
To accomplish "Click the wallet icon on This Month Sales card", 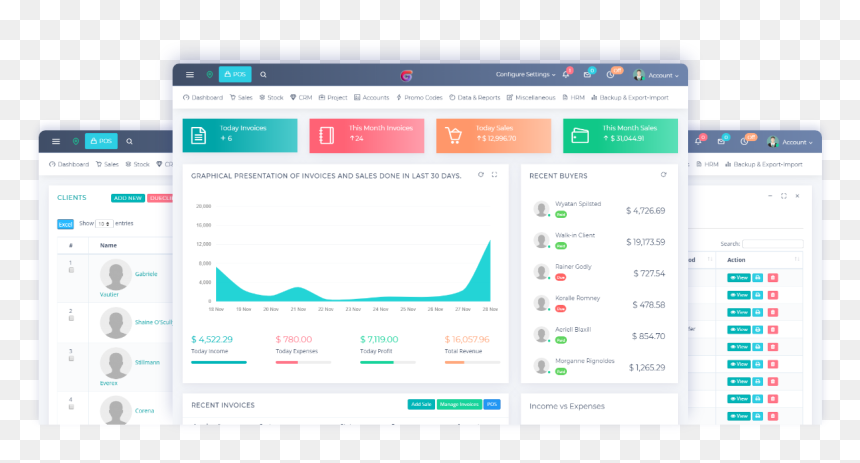I will [x=580, y=135].
